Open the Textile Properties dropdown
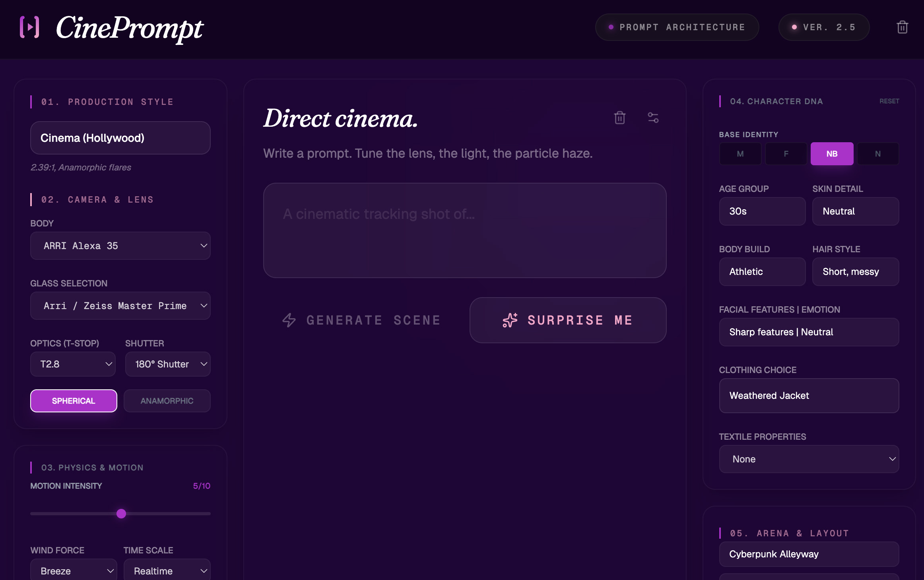 [809, 459]
